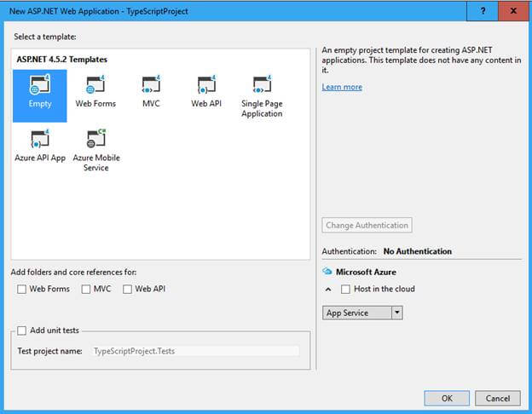Toggle Host in the cloud checkbox
Viewport: 532px width, 414px height.
[345, 289]
